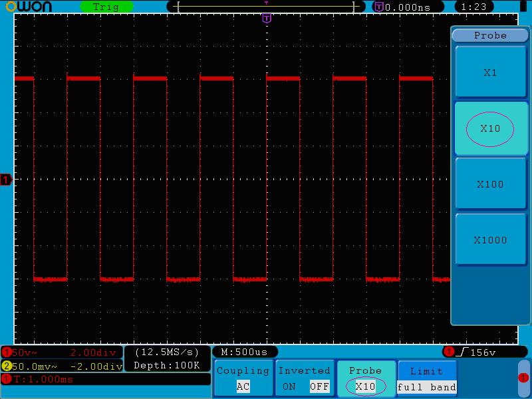Set Inverted to OFF

point(319,386)
